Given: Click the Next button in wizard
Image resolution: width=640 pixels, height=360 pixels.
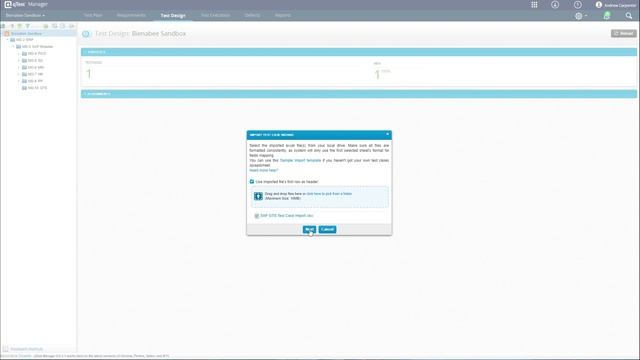Looking at the screenshot, I should [309, 229].
